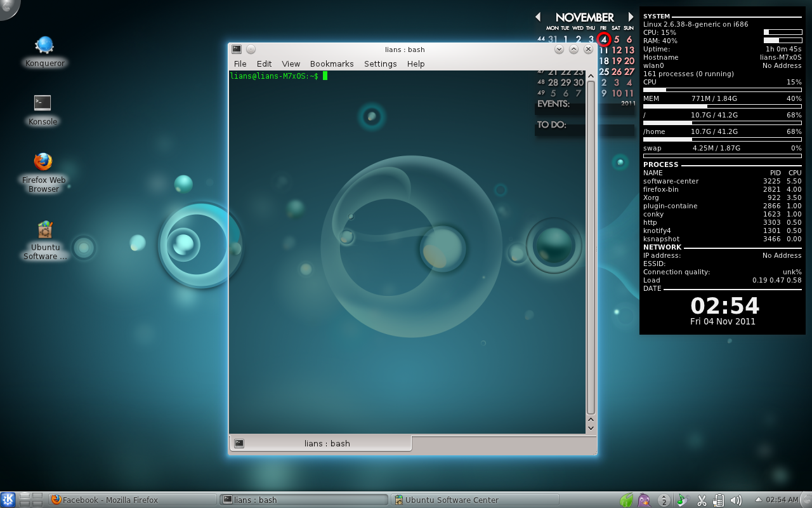Select Saturday 5 in the November calendar

(x=617, y=39)
